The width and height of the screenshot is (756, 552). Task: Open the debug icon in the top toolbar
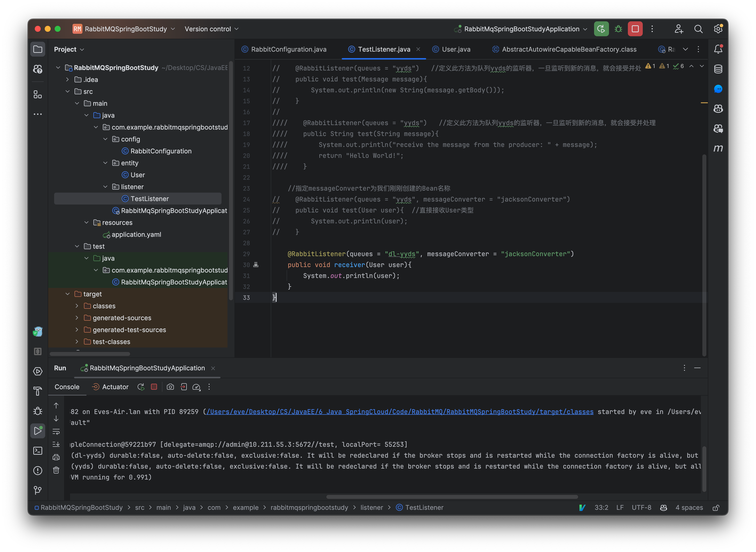point(618,29)
